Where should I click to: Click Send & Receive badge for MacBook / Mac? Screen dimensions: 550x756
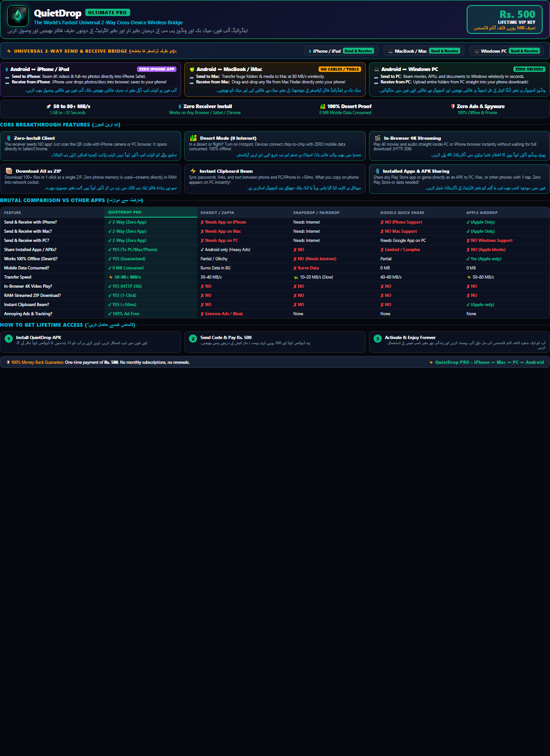tap(445, 51)
